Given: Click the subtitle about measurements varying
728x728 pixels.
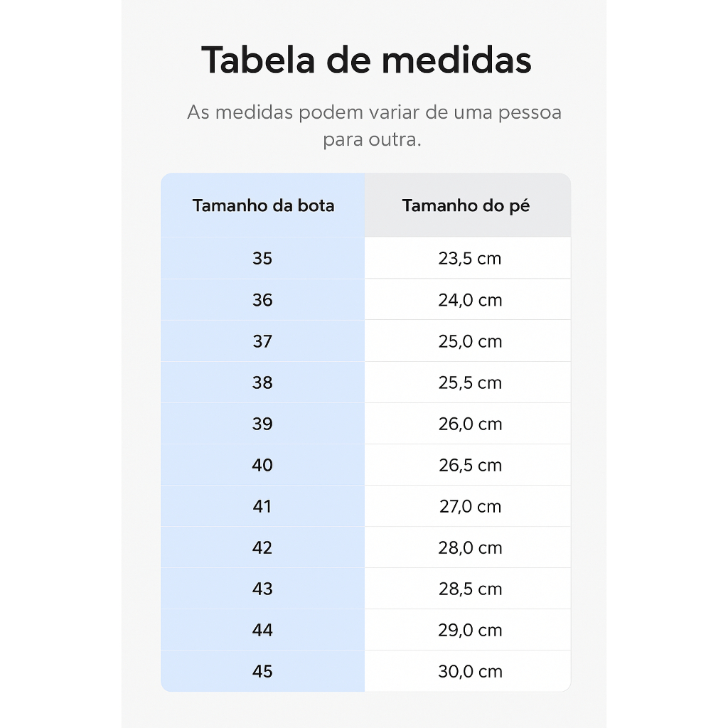Looking at the screenshot, I should tap(374, 125).
